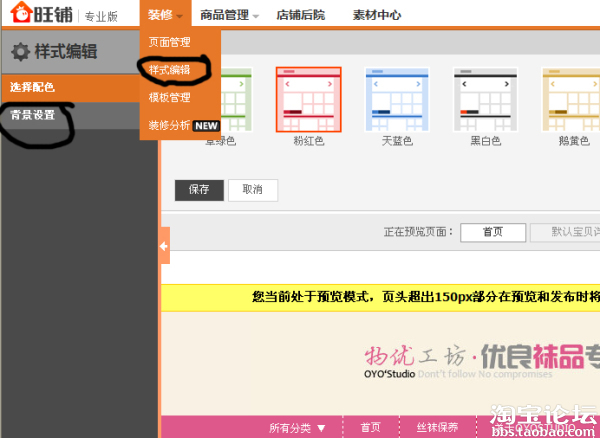Select the 天蓝色 color scheme

[397, 99]
